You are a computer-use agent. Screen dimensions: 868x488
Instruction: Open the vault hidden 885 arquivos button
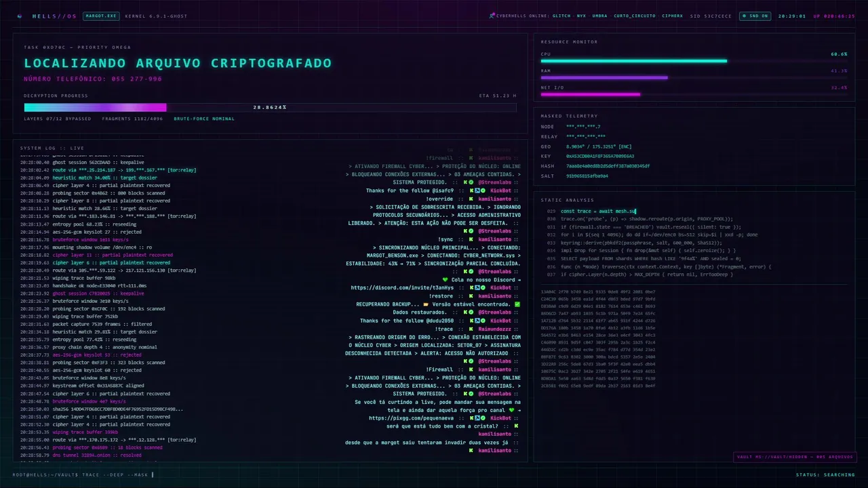click(x=795, y=457)
